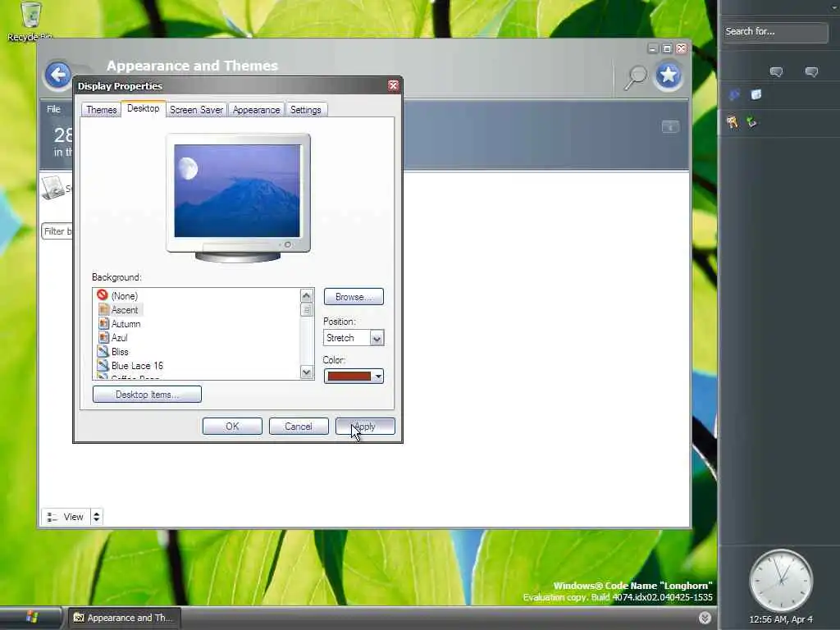Choose the Ascent background
This screenshot has width=840, height=630.
(x=120, y=309)
